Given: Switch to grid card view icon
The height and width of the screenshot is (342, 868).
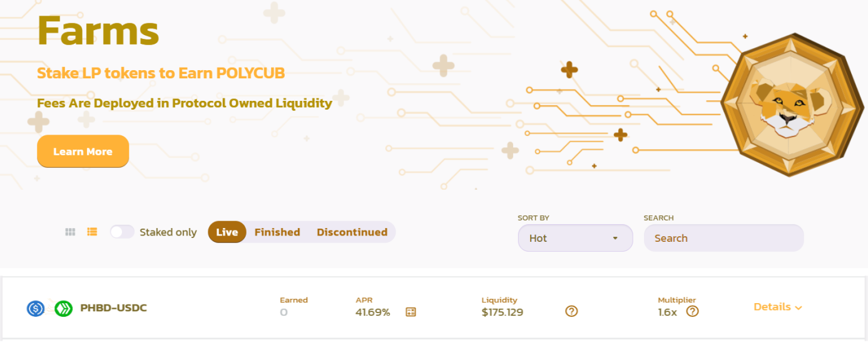Looking at the screenshot, I should point(70,232).
